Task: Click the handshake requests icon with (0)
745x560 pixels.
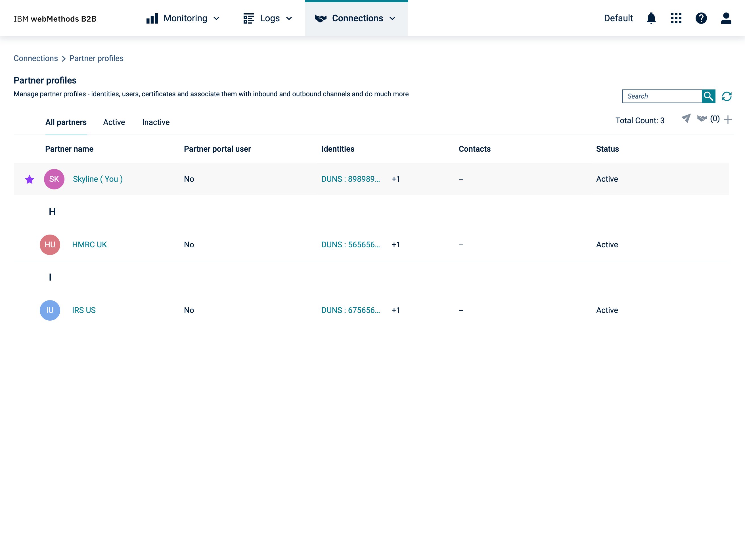Action: pos(702,119)
